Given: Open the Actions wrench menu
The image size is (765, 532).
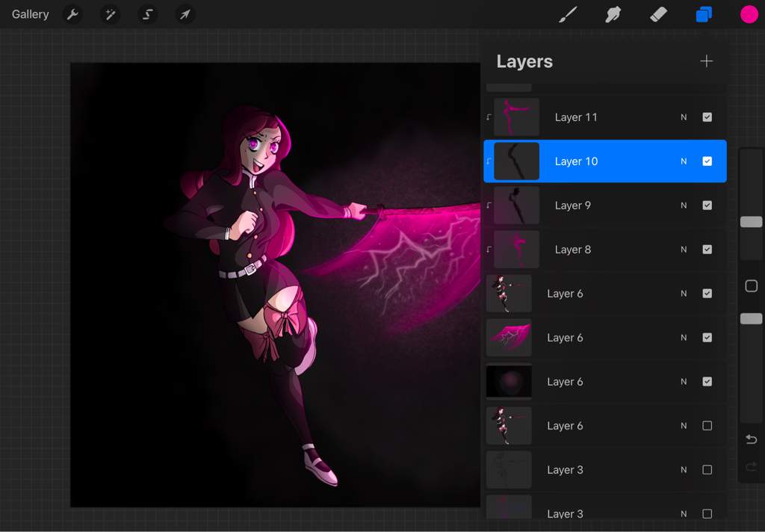Looking at the screenshot, I should click(x=72, y=14).
